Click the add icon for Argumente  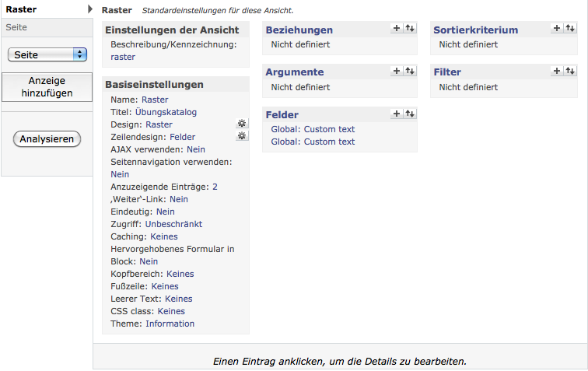pyautogui.click(x=397, y=71)
